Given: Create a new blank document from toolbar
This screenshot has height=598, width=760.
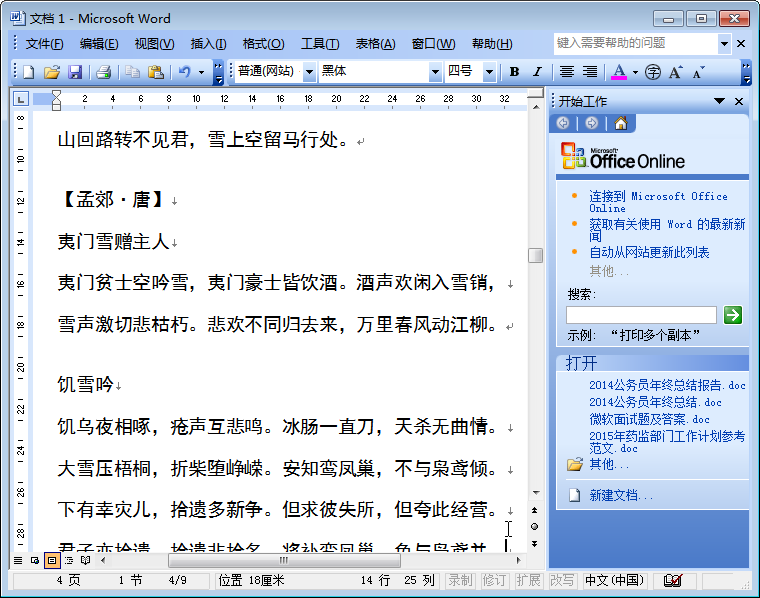Looking at the screenshot, I should coord(29,72).
